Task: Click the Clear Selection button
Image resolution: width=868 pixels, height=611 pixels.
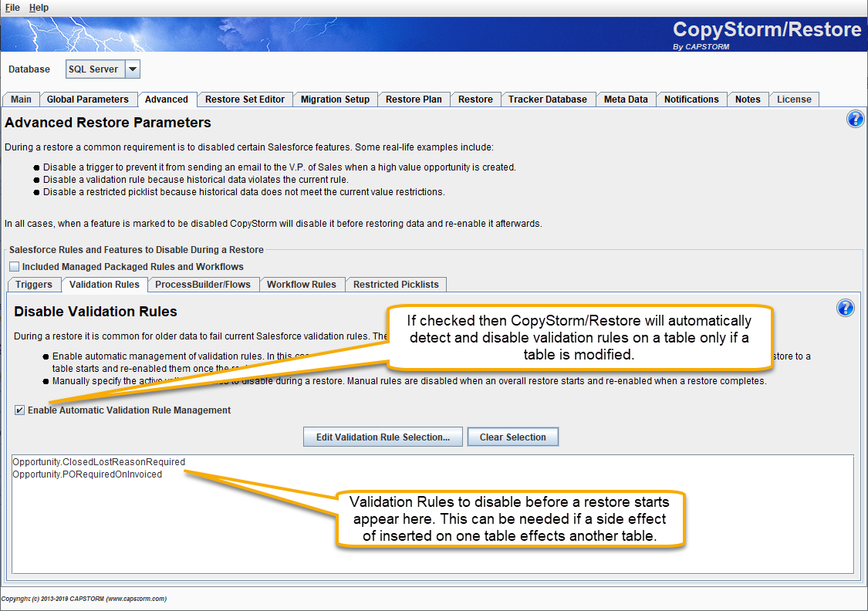Action: coord(512,437)
